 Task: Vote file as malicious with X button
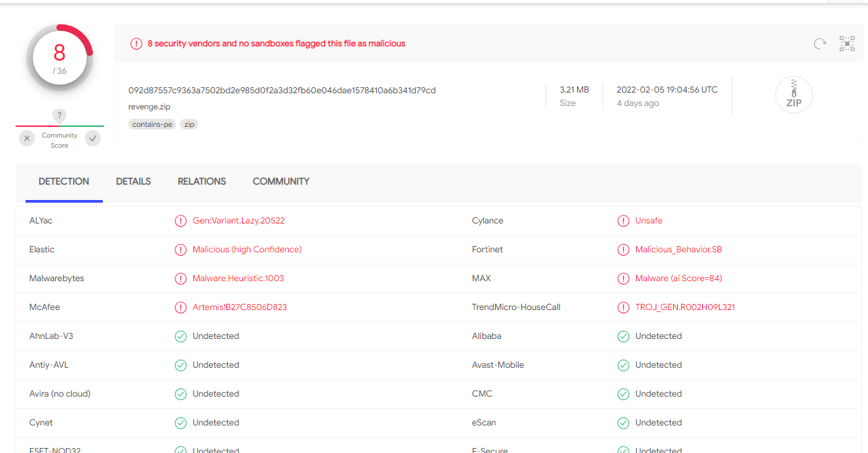(27, 139)
